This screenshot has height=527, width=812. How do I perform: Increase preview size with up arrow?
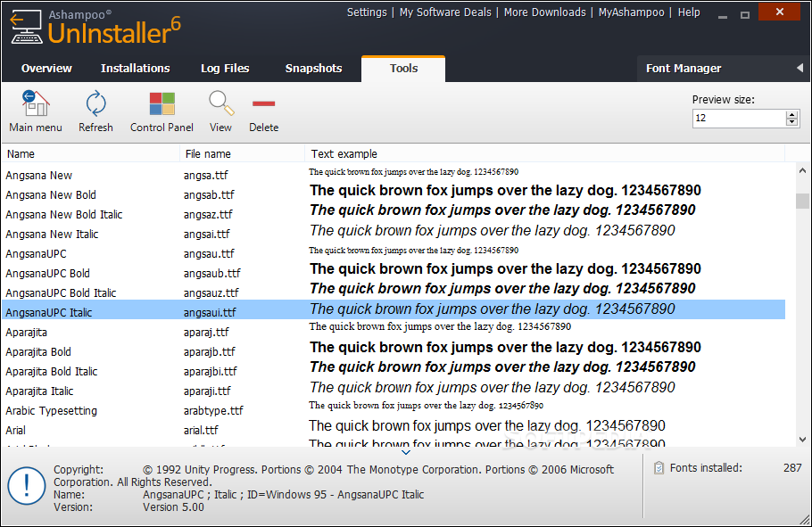coord(791,114)
